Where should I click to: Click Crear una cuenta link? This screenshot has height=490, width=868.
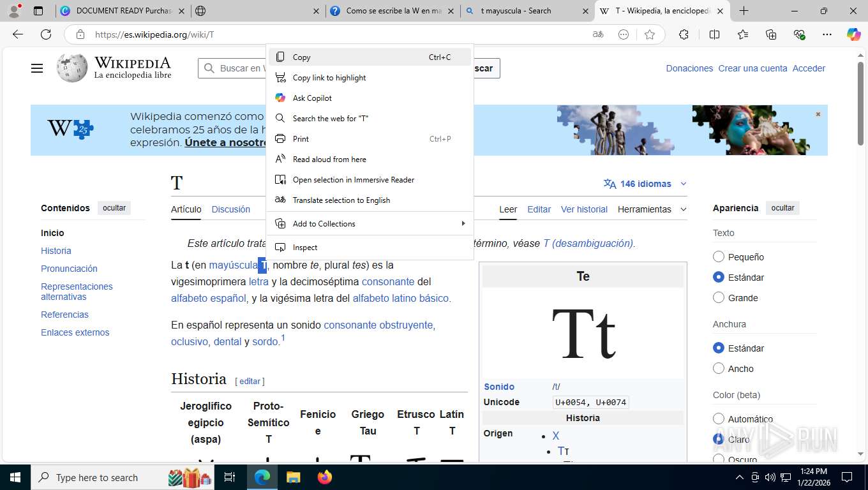click(x=752, y=68)
